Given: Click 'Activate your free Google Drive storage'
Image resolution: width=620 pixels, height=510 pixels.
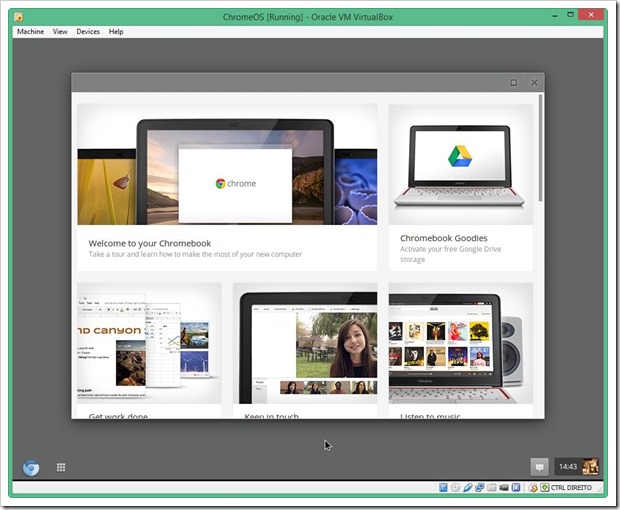Looking at the screenshot, I should click(x=450, y=254).
